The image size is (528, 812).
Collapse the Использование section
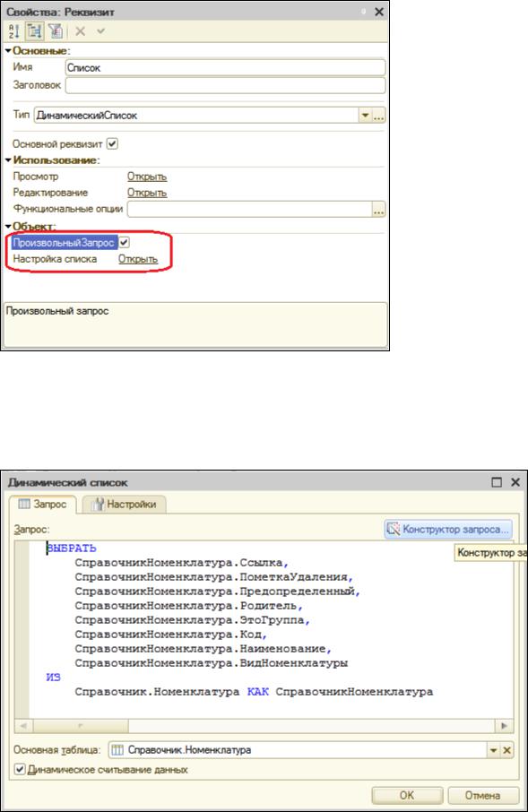(8, 160)
